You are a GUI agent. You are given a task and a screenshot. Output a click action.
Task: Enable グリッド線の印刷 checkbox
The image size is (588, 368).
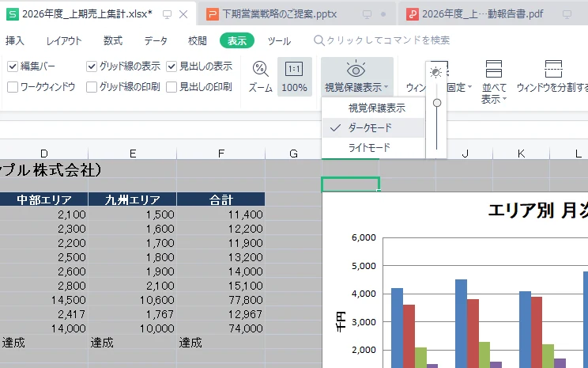(x=92, y=87)
